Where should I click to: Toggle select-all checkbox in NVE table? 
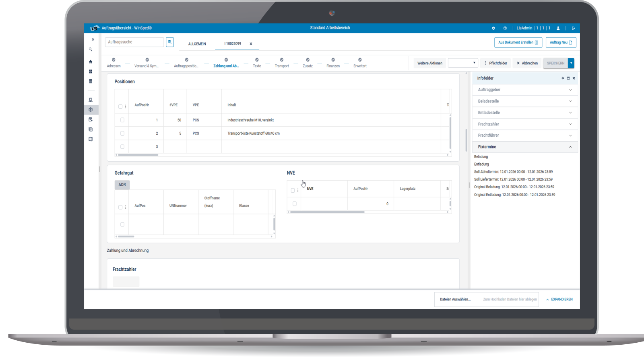(x=293, y=190)
